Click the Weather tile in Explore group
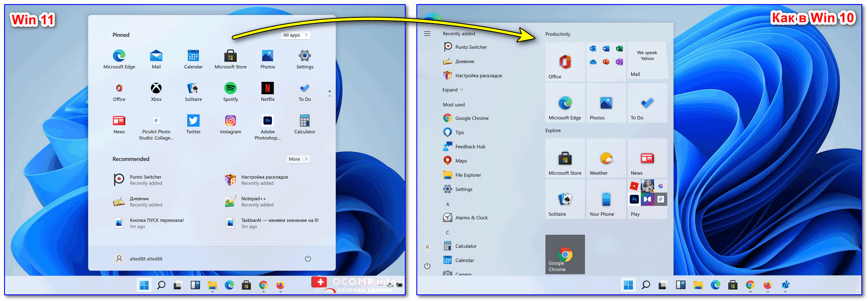The image size is (868, 301). [606, 158]
